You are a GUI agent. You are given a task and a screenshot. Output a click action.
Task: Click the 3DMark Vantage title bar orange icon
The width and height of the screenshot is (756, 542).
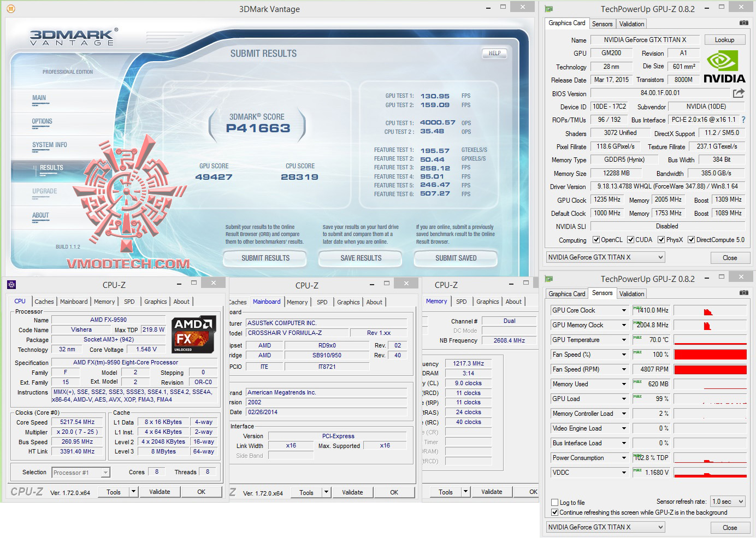10,9
